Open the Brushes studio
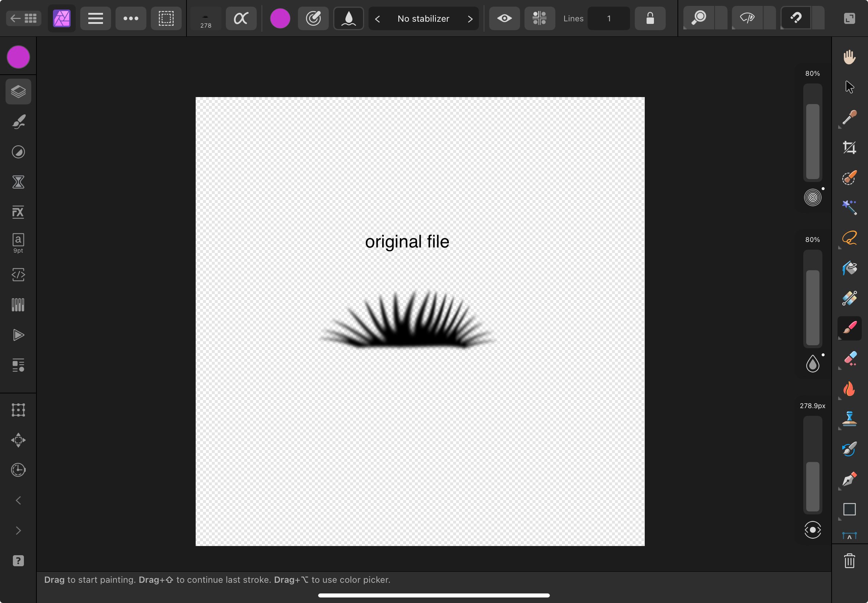The image size is (868, 603). coord(18,122)
